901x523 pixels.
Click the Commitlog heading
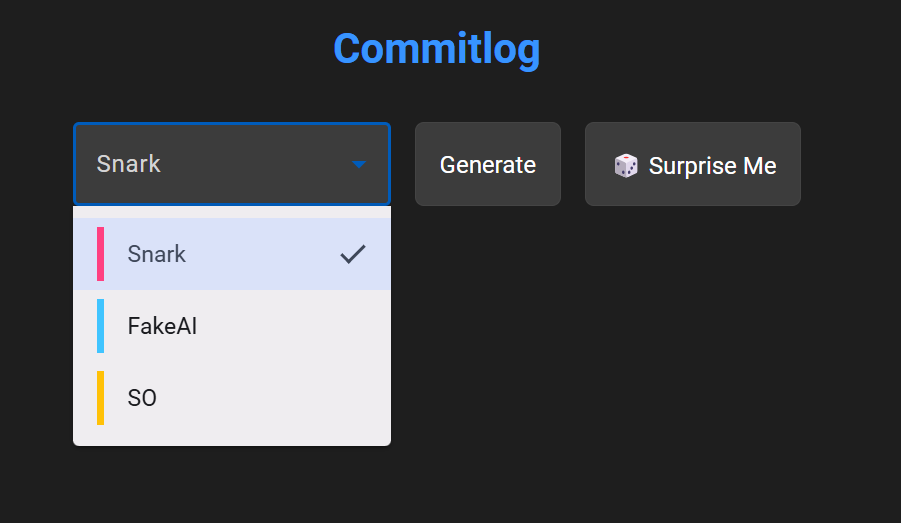point(436,48)
